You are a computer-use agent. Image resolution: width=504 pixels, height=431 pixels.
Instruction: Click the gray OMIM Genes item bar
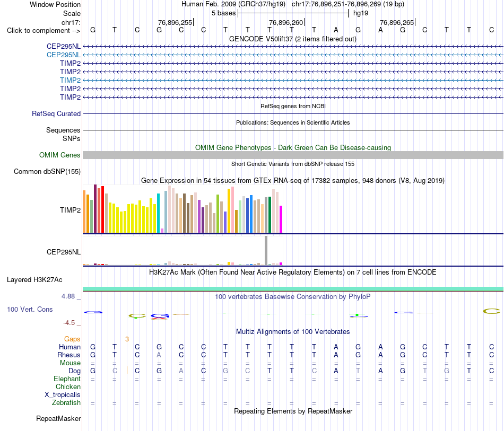[x=293, y=155]
